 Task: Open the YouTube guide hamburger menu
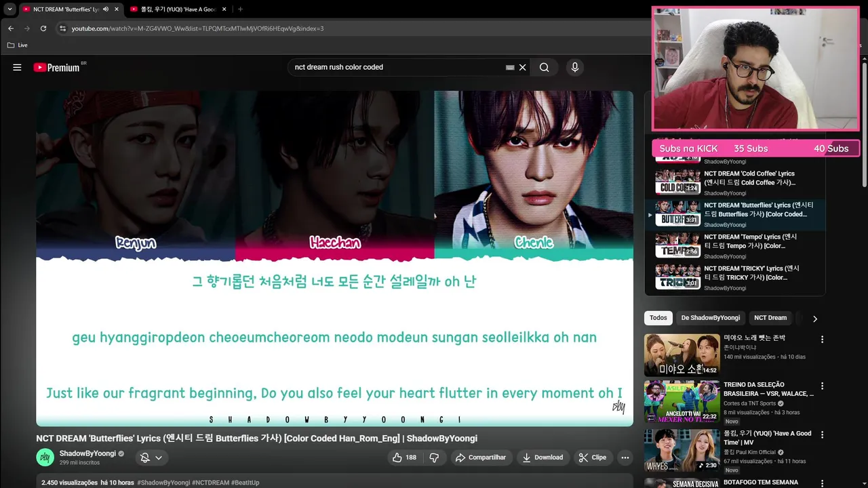point(17,67)
